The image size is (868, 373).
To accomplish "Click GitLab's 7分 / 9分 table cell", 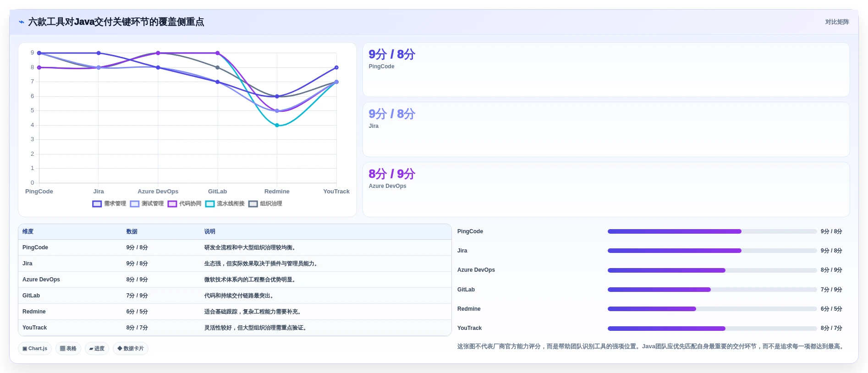I will [x=137, y=296].
